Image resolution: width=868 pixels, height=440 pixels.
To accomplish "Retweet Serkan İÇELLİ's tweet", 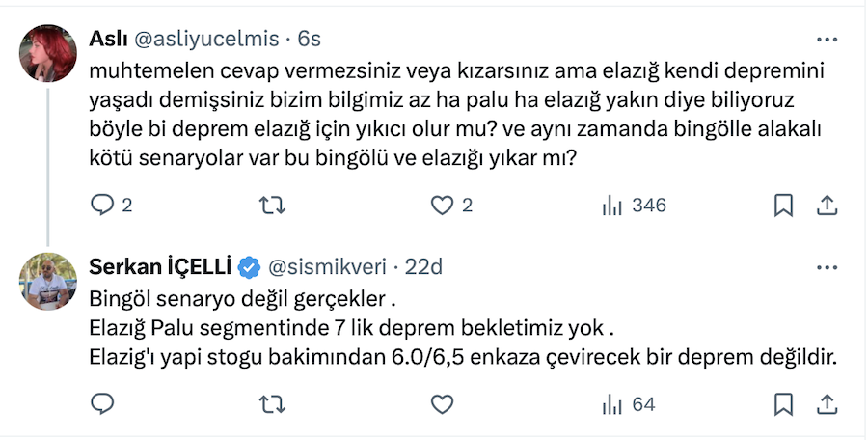I will coord(273,404).
